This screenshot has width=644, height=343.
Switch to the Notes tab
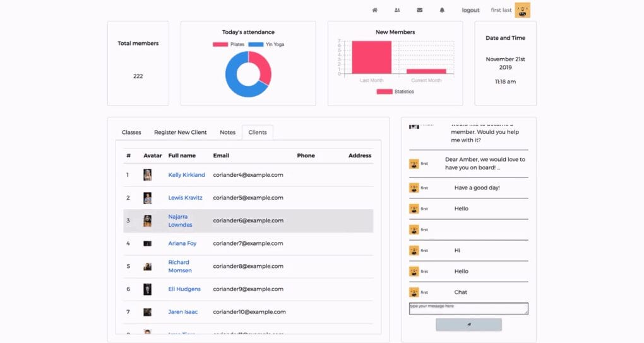point(227,132)
